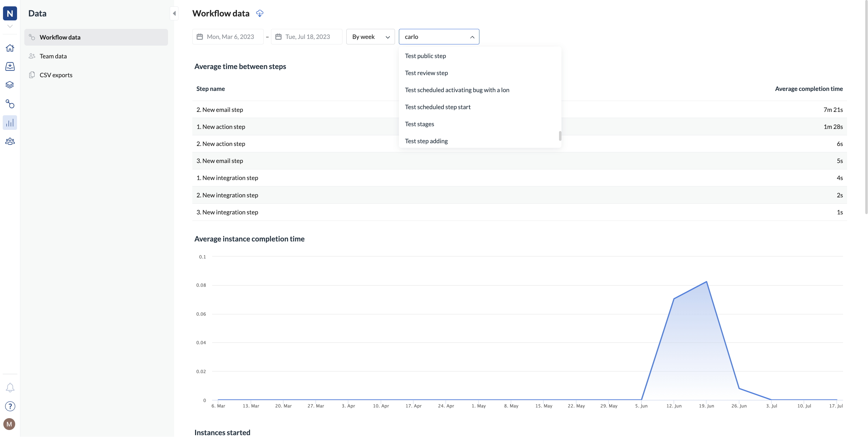Open the team members icon

click(10, 142)
